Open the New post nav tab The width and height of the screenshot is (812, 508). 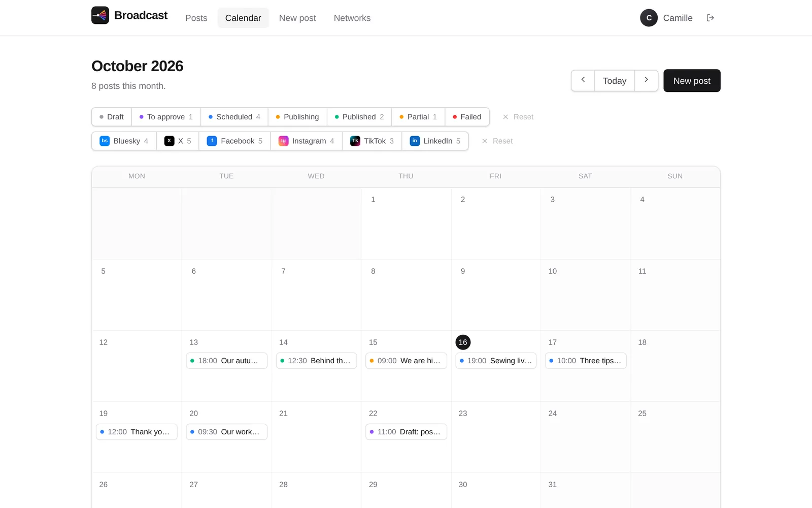297,18
